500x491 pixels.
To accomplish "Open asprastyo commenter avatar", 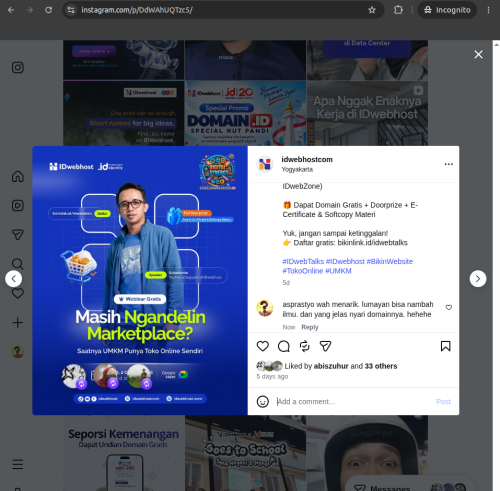I will tap(265, 308).
